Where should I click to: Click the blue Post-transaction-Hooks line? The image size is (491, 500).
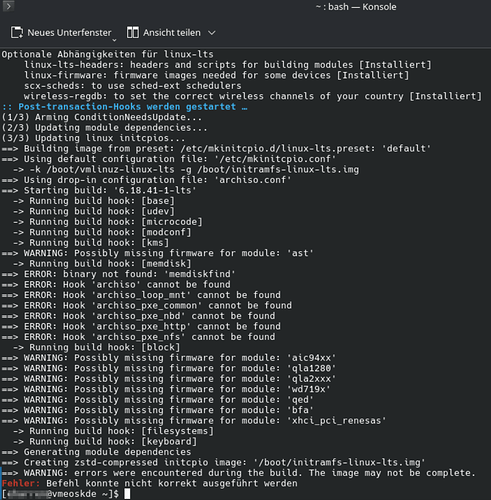point(124,107)
